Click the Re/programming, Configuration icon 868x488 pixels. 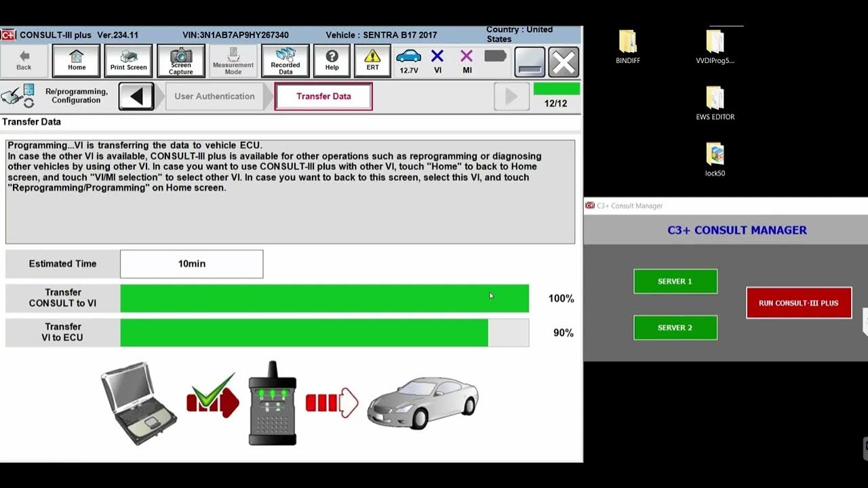[x=18, y=96]
